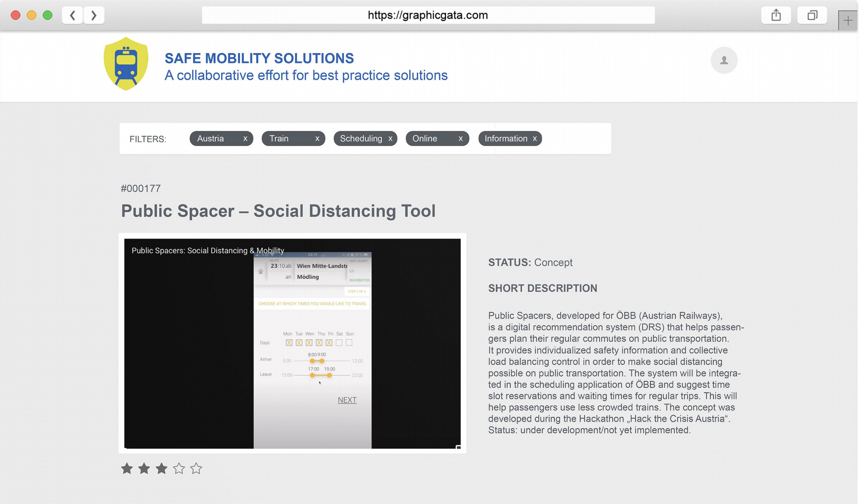859x504 pixels.
Task: Show all tabs with the tab overview icon
Action: 812,15
